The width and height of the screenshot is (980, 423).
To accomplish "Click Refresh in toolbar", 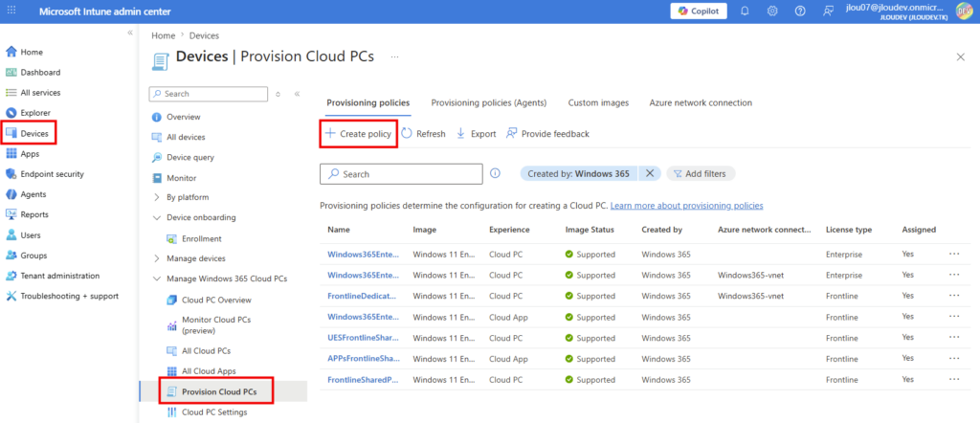I will (x=423, y=134).
